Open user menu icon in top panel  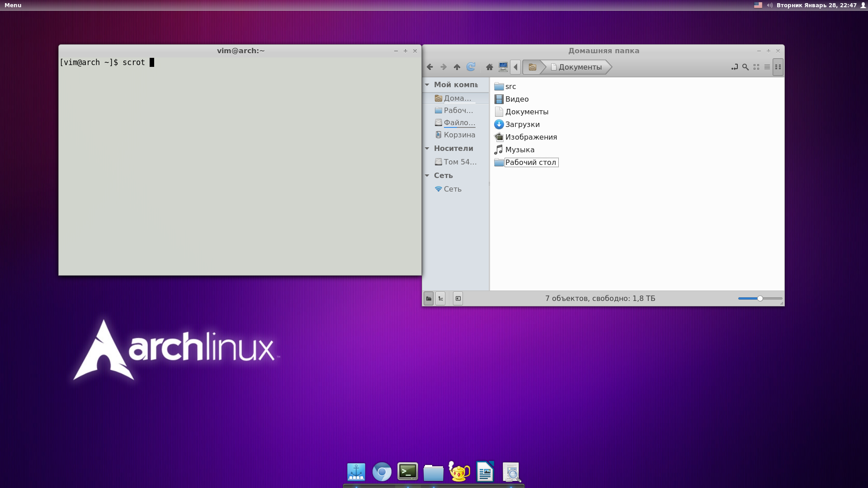coord(863,5)
